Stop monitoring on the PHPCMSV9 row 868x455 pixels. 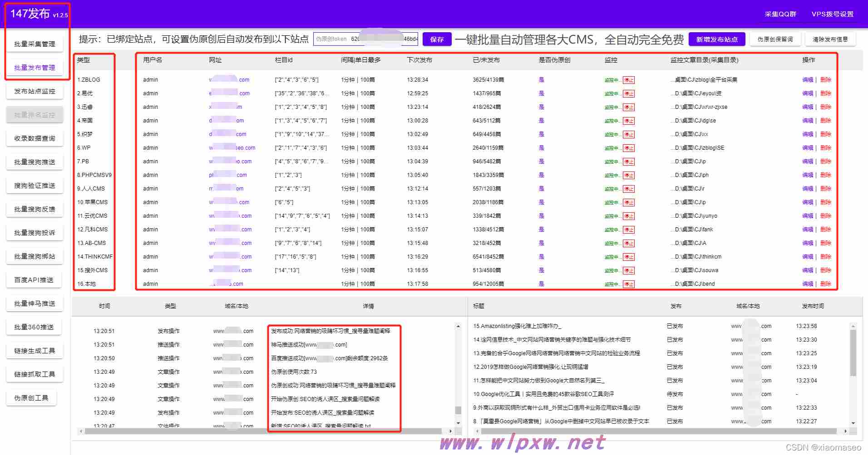coord(628,175)
